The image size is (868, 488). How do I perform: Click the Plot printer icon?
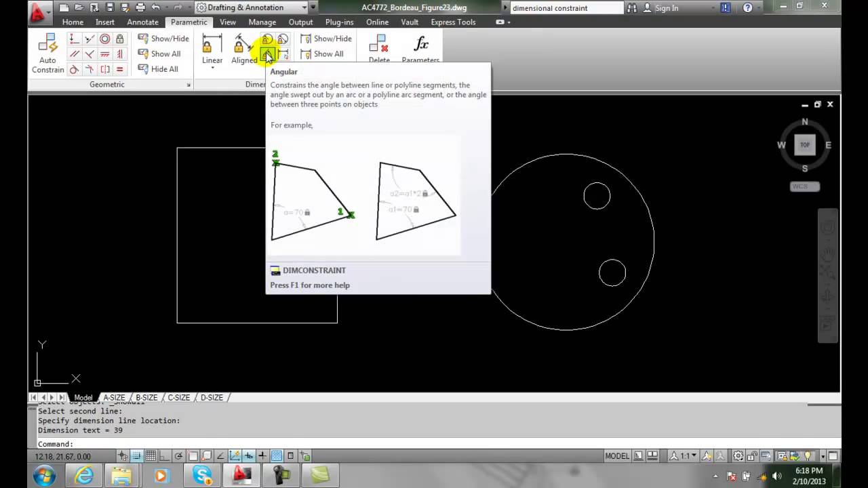point(140,7)
